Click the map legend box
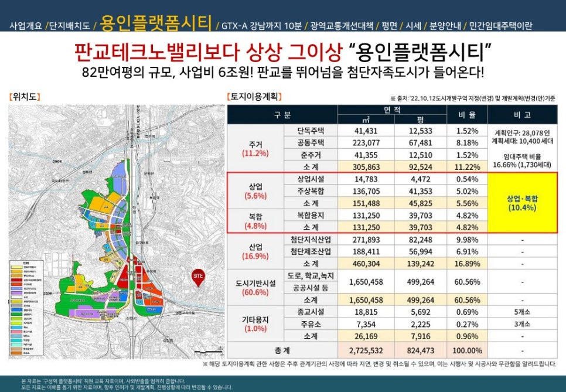The height and width of the screenshot is (392, 566). (x=26, y=308)
